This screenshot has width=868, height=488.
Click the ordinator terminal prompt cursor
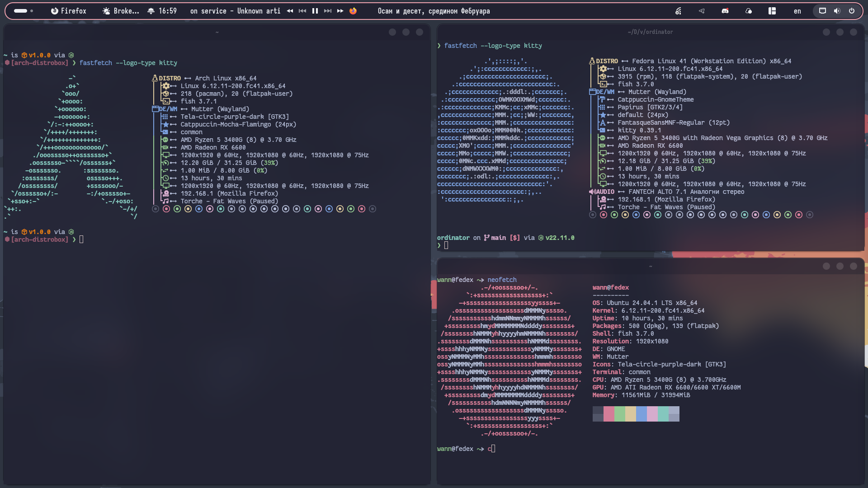(446, 245)
